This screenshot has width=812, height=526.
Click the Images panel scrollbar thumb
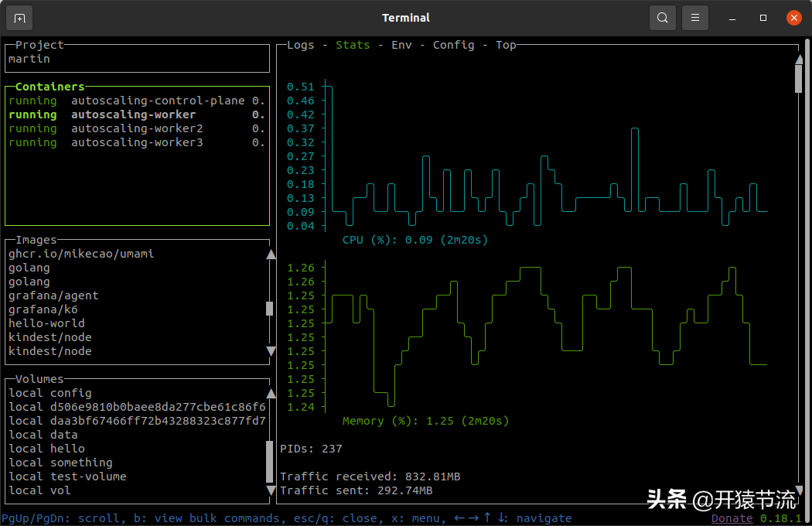(270, 309)
